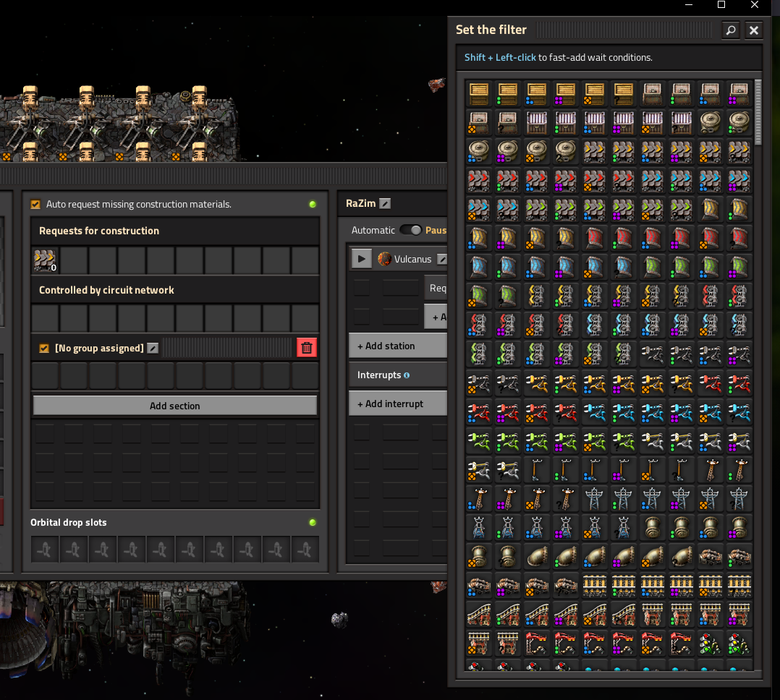Click the filter list vertical scrollbar
780x700 pixels.
[758, 112]
